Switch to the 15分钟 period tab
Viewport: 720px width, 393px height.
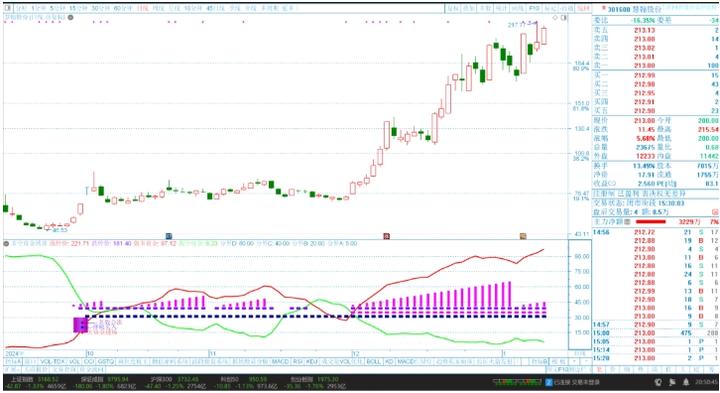pyautogui.click(x=78, y=8)
